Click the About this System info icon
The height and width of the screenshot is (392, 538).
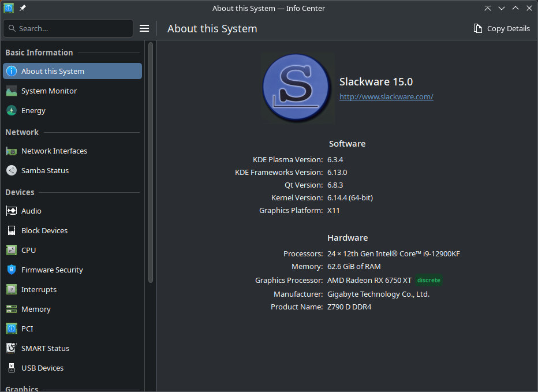12,71
